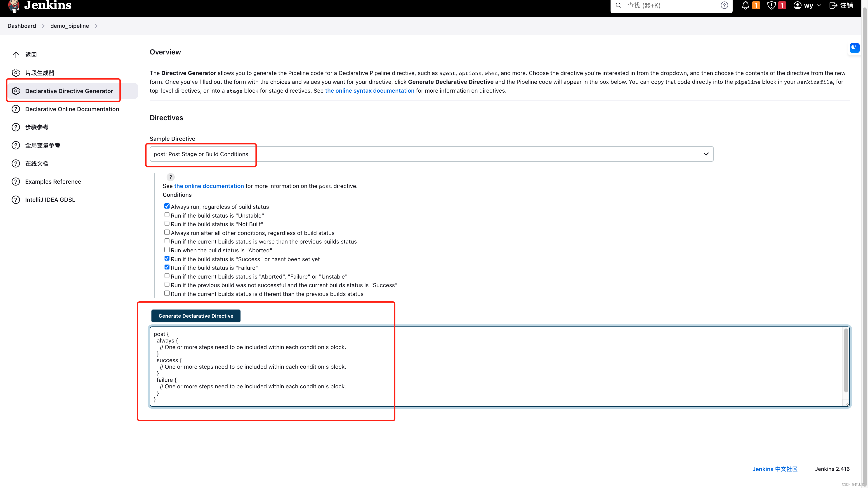Open security shield warnings icon
Viewport: 868px width, 488px height.
click(x=771, y=5)
